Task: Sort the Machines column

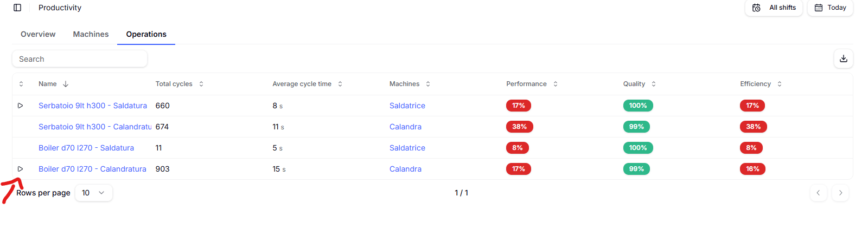Action: 428,84
